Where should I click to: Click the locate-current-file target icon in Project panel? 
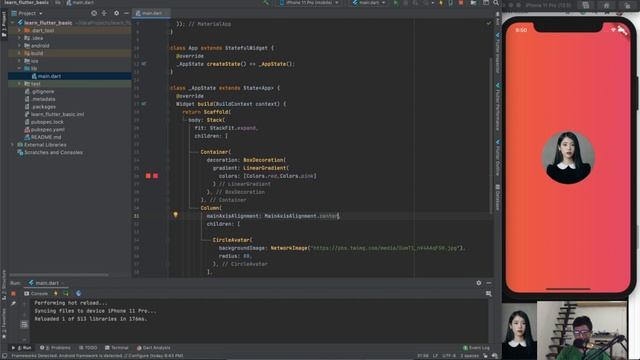coord(94,13)
